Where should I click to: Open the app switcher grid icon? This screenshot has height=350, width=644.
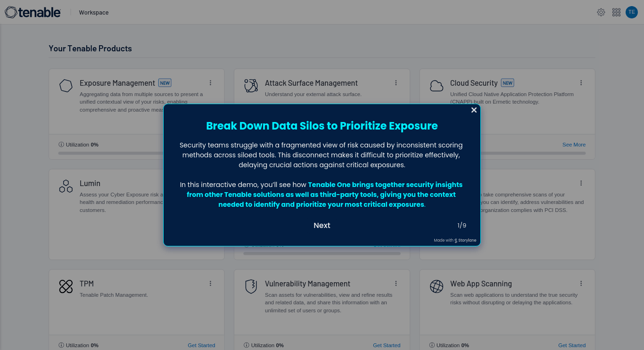point(616,12)
